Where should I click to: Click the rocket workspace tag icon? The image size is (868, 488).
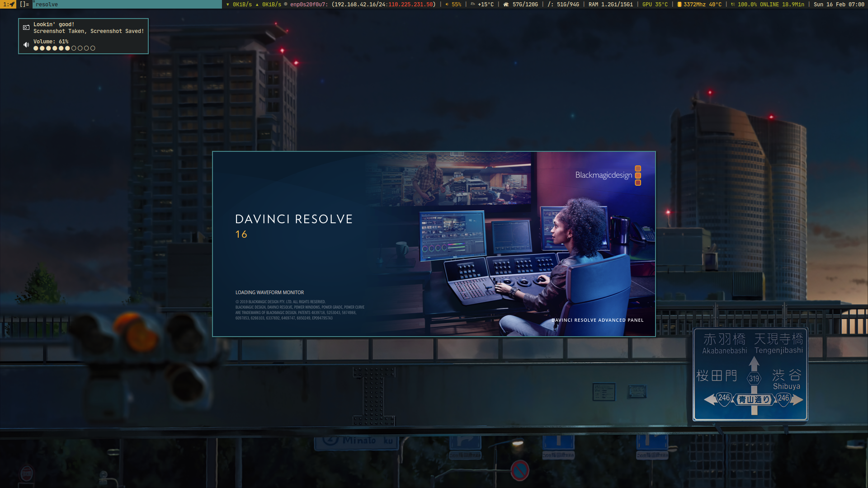(x=12, y=5)
